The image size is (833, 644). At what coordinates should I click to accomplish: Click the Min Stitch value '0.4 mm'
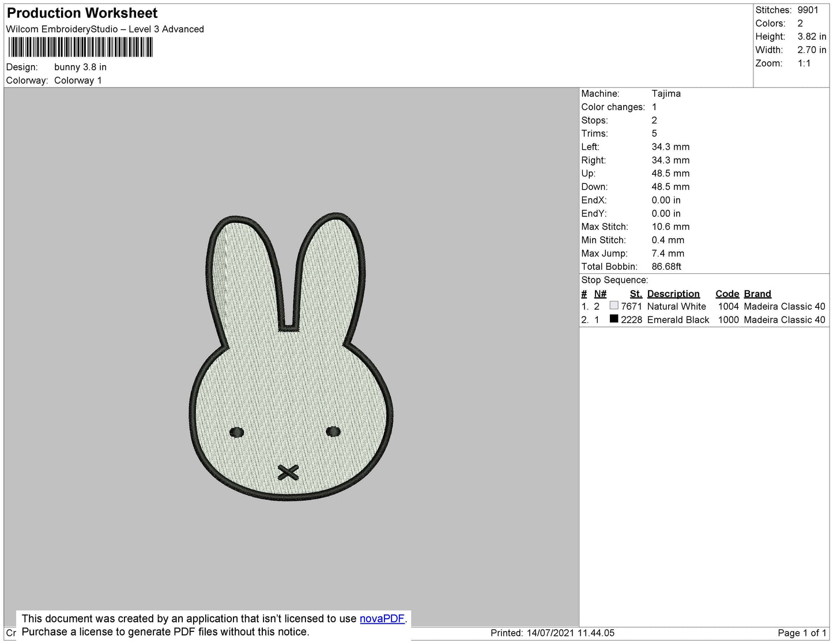click(668, 240)
